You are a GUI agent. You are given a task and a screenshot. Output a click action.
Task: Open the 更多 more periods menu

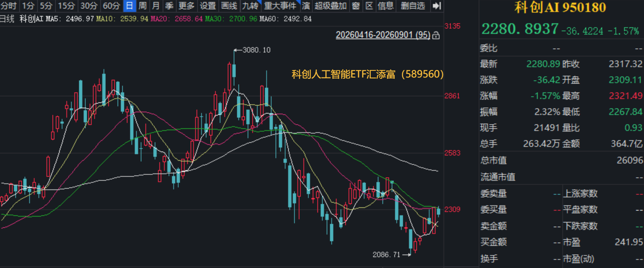pyautogui.click(x=186, y=6)
